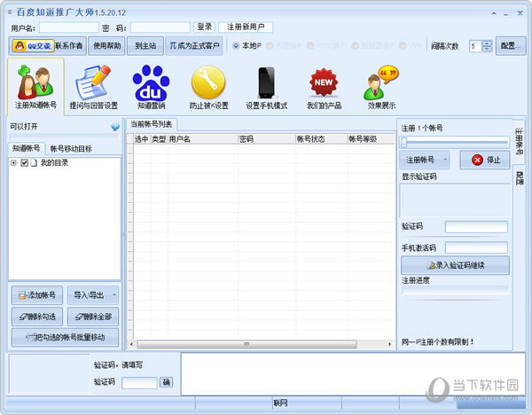Focus the 手机激活码 input field
This screenshot has height=415, width=532.
coord(476,247)
